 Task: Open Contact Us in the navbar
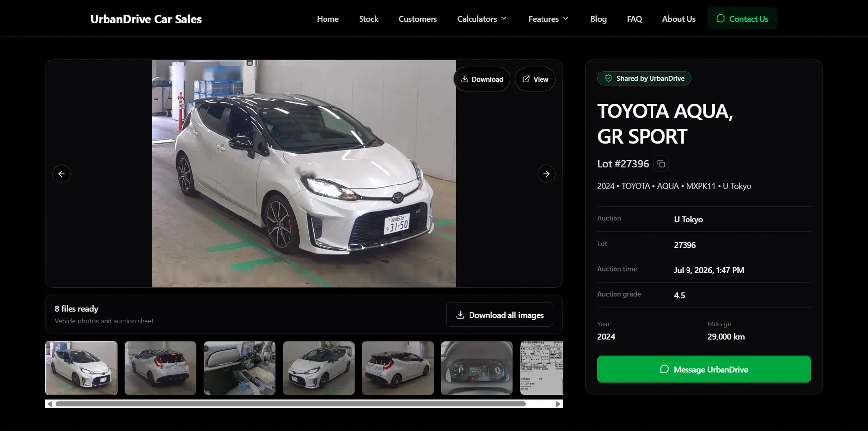point(742,19)
